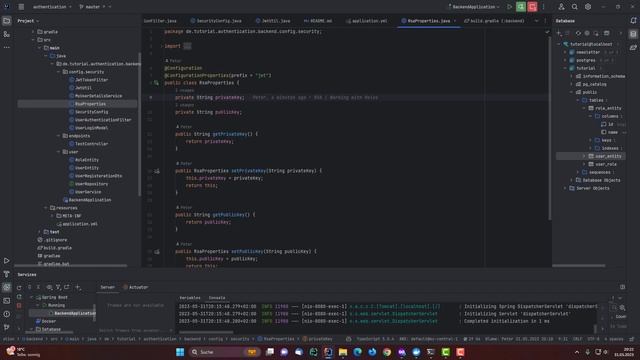Switch to build.gradle (:backend) tab
The width and height of the screenshot is (640, 360).
pyautogui.click(x=494, y=21)
